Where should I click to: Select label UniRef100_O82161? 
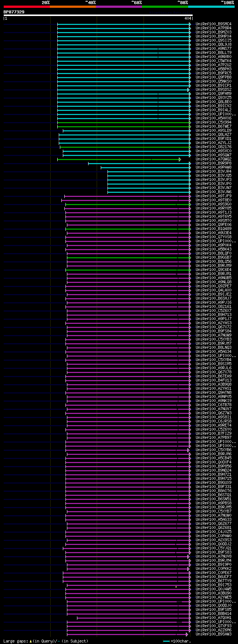(213, 307)
